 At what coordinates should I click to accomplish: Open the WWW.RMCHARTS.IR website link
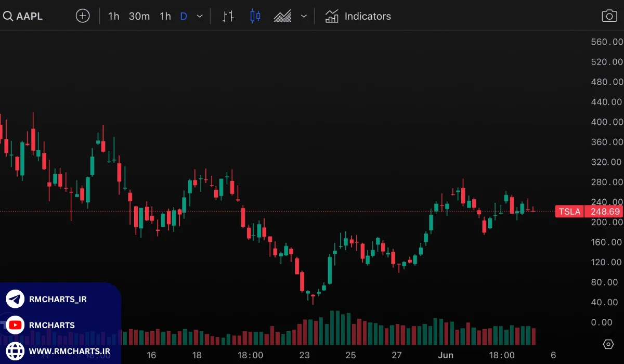pyautogui.click(x=69, y=351)
